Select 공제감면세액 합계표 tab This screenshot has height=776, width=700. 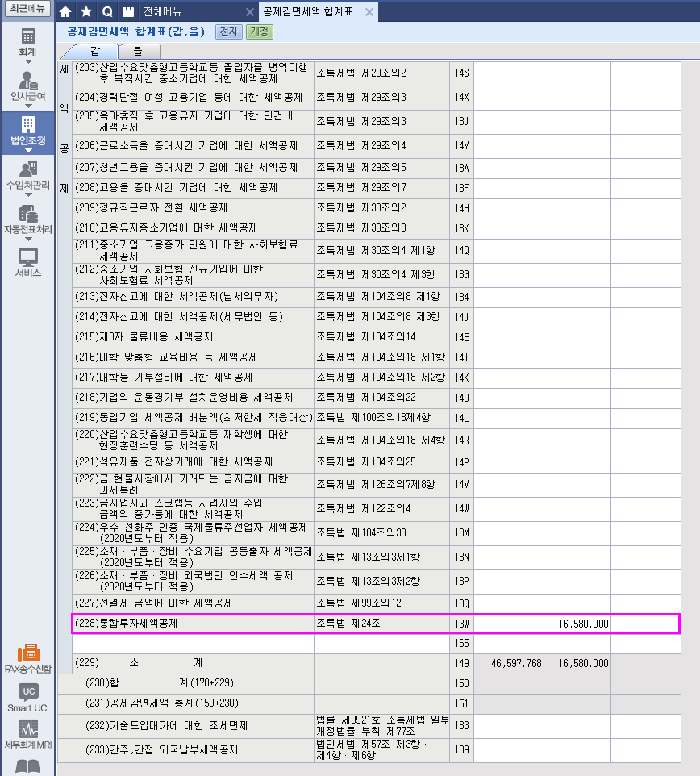click(x=308, y=11)
